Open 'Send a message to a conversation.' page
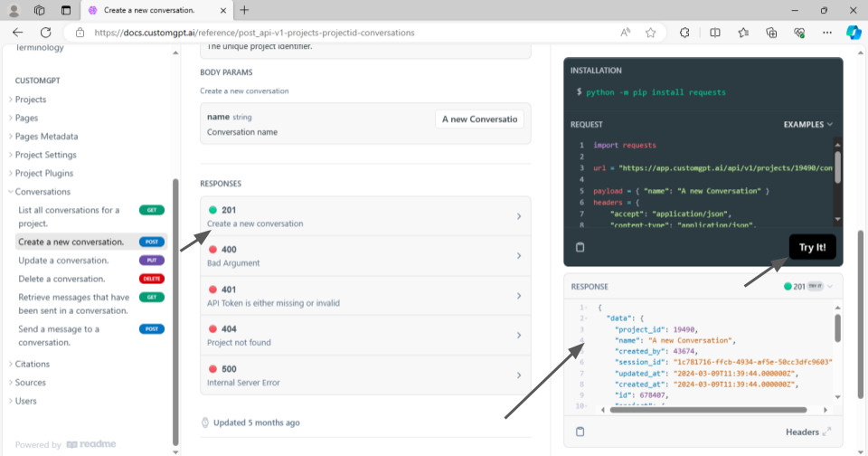This screenshot has height=456, width=868. (x=91, y=336)
